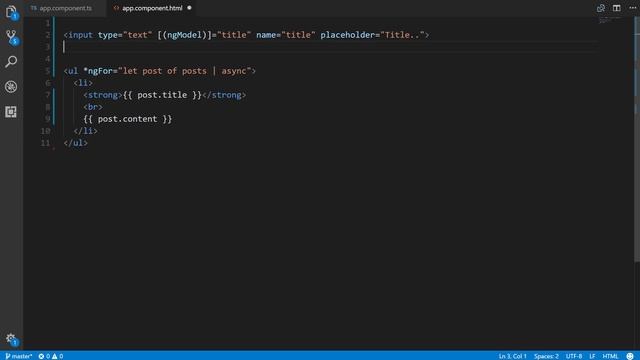Open Problems via errors and warnings count
Screen dimensions: 640x360
[x=51, y=356]
